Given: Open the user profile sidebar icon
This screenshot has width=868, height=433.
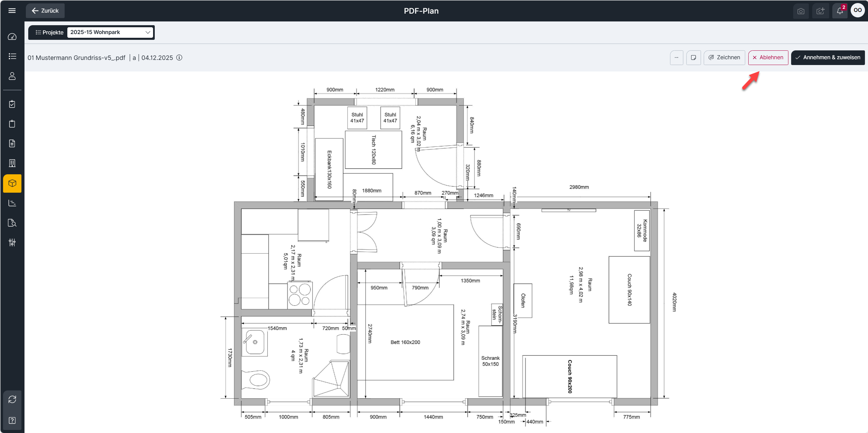Looking at the screenshot, I should (12, 76).
